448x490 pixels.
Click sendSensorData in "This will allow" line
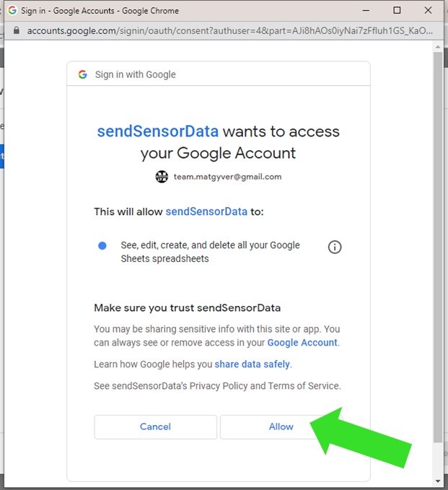(206, 212)
